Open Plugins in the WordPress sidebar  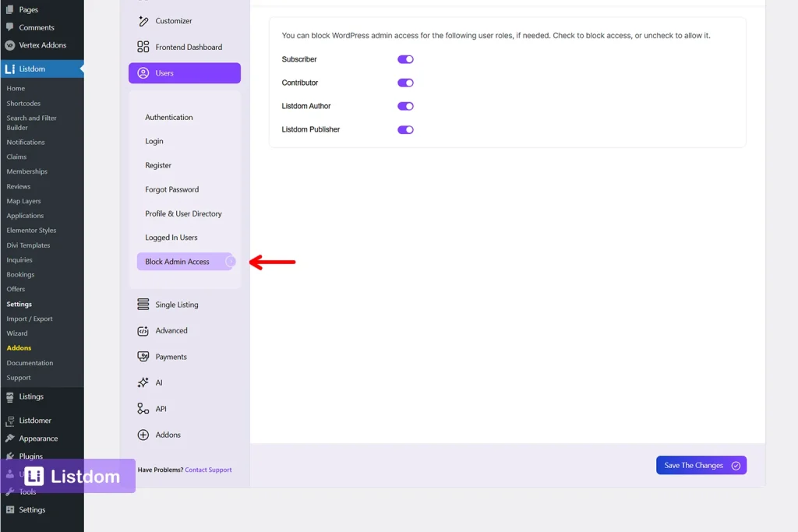(31, 456)
